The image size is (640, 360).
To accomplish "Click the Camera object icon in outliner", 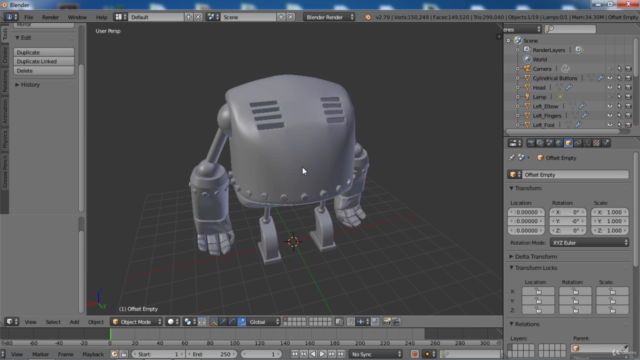I will (527, 69).
